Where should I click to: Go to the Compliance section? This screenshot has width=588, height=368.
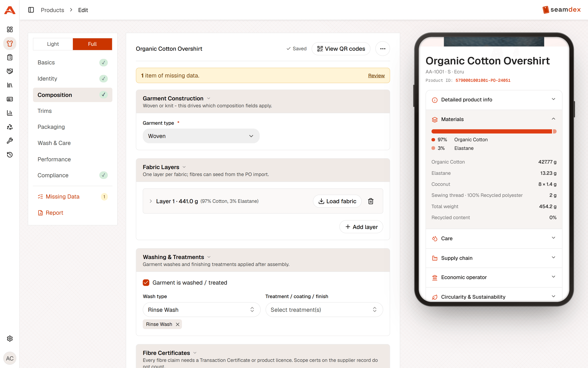click(72, 175)
